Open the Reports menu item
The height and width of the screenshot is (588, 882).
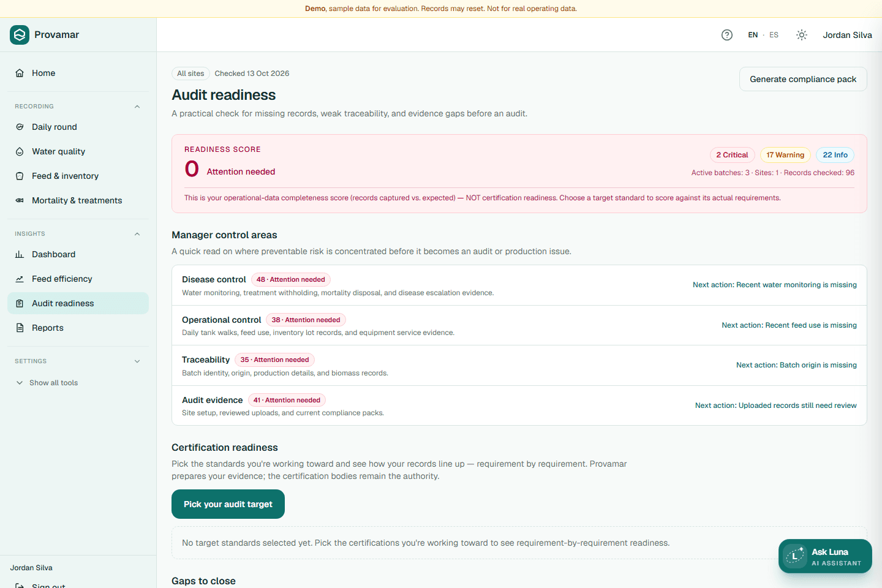78,328
